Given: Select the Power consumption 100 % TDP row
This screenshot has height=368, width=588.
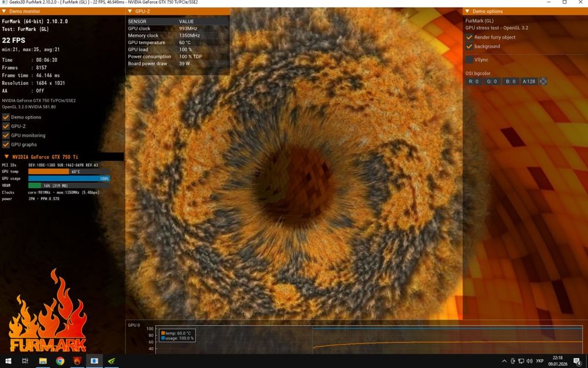Looking at the screenshot, I should pos(178,57).
